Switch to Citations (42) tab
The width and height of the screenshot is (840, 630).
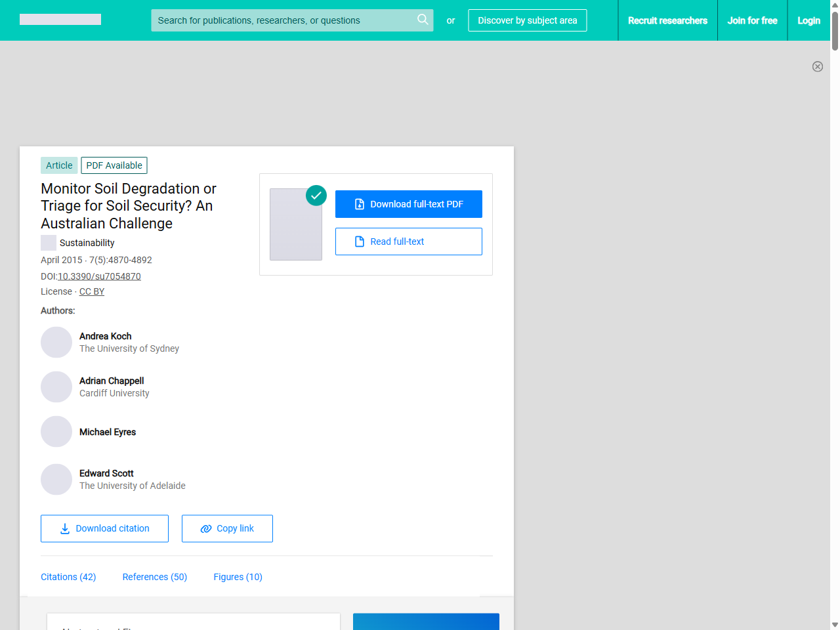(x=68, y=577)
